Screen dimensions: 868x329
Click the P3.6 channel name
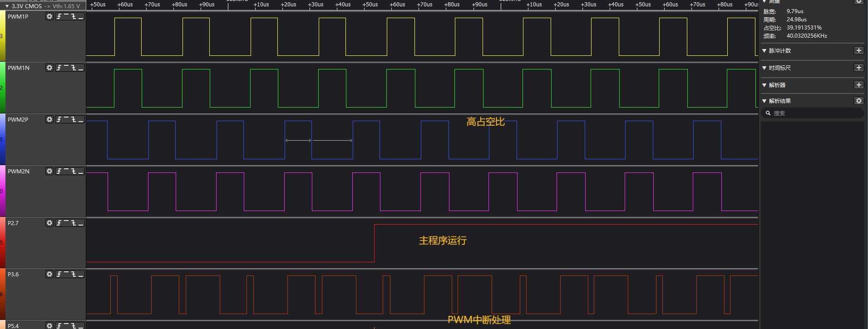coord(13,274)
